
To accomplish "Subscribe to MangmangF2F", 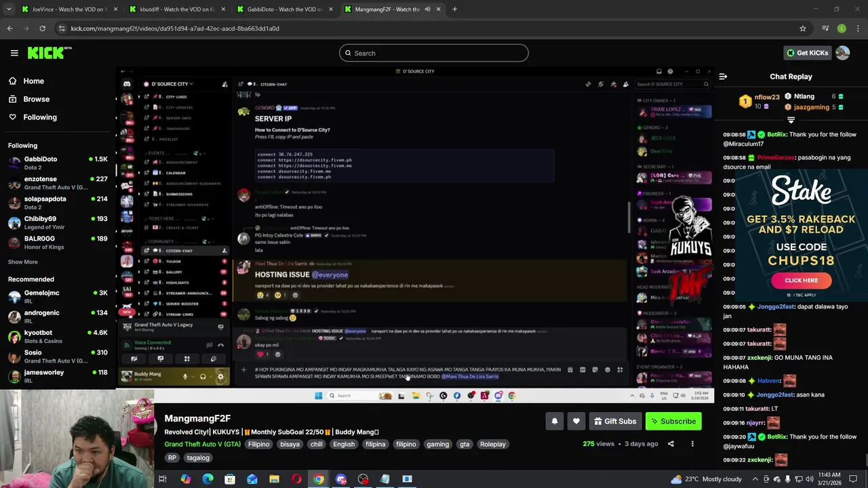I will click(x=673, y=422).
